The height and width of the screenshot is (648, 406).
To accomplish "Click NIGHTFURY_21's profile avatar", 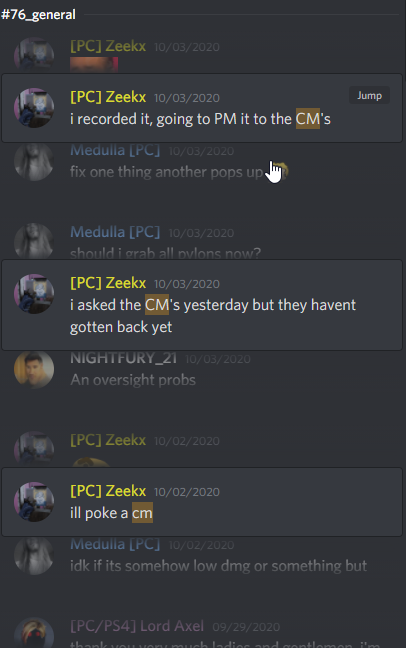I will (x=34, y=369).
